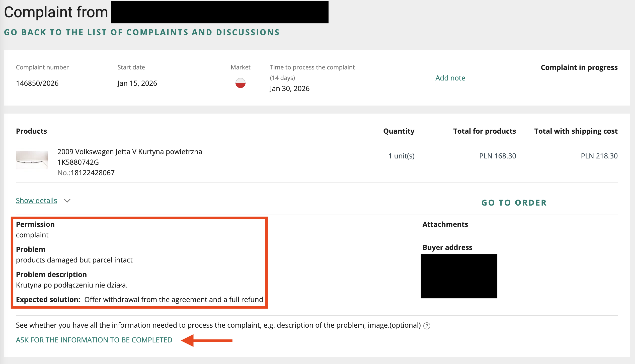635x364 pixels.
Task: Click the PLN 218.30 total with shipping
Action: (x=599, y=156)
